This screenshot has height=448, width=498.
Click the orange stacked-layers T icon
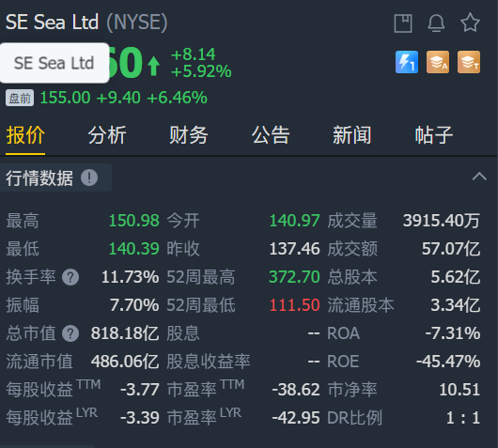[469, 62]
